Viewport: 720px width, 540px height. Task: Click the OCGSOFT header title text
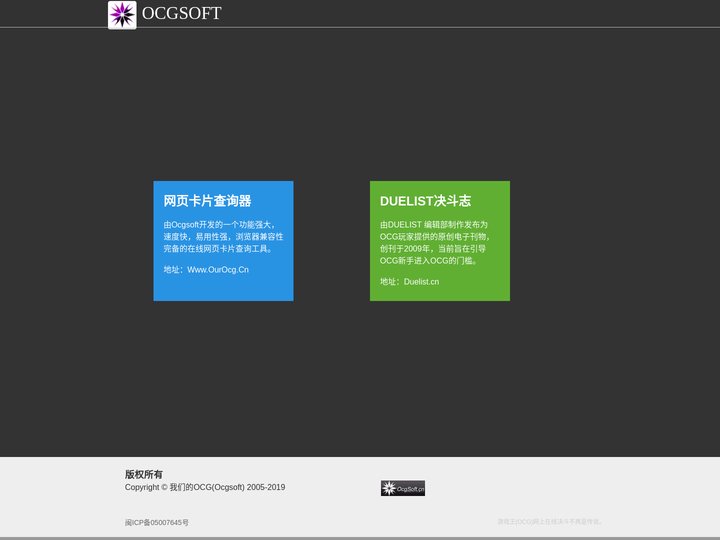(x=181, y=13)
